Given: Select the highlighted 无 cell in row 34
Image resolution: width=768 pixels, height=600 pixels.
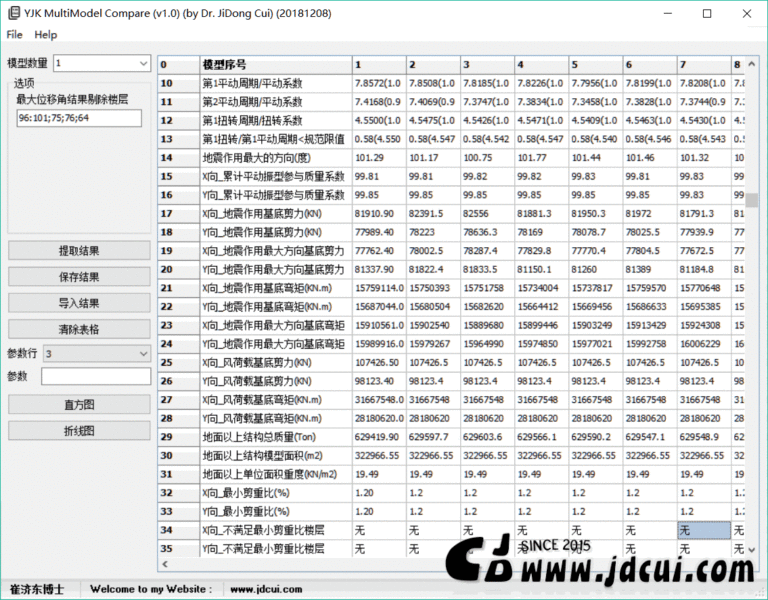Looking at the screenshot, I should [x=704, y=530].
